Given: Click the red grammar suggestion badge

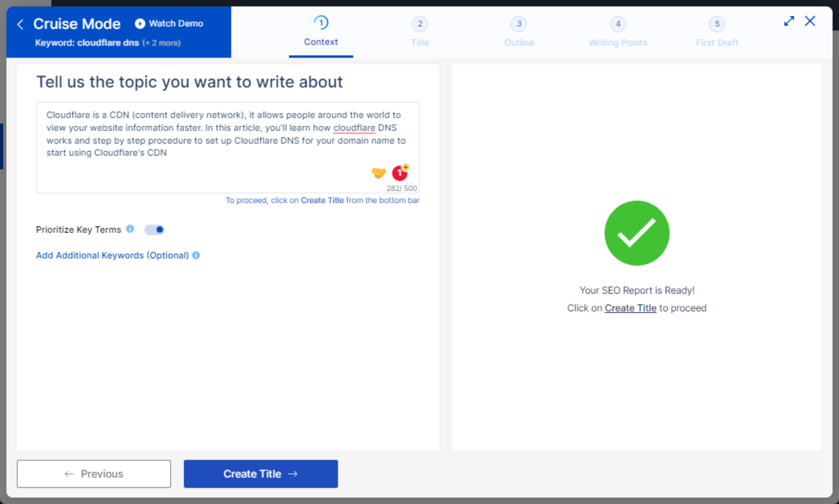Looking at the screenshot, I should click(400, 173).
